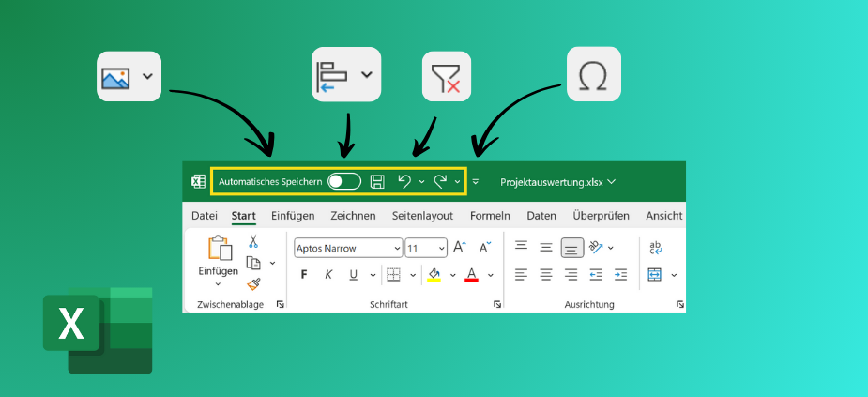Open the Schriftart dialog launcher

496,305
